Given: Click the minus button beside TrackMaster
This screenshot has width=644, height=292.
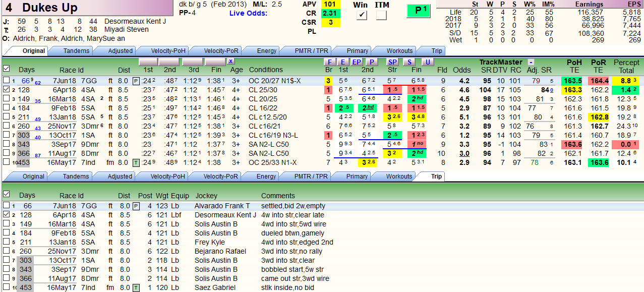Looking at the screenshot, I should click(x=531, y=62).
